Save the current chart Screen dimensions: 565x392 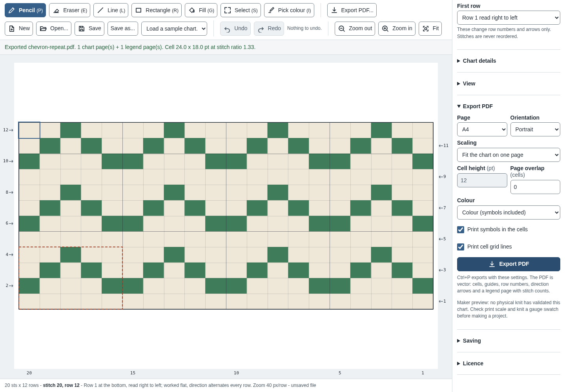pos(89,29)
